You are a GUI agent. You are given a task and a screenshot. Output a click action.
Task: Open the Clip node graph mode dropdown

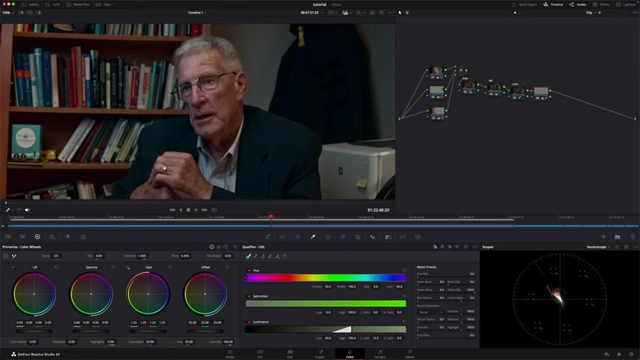tap(591, 13)
